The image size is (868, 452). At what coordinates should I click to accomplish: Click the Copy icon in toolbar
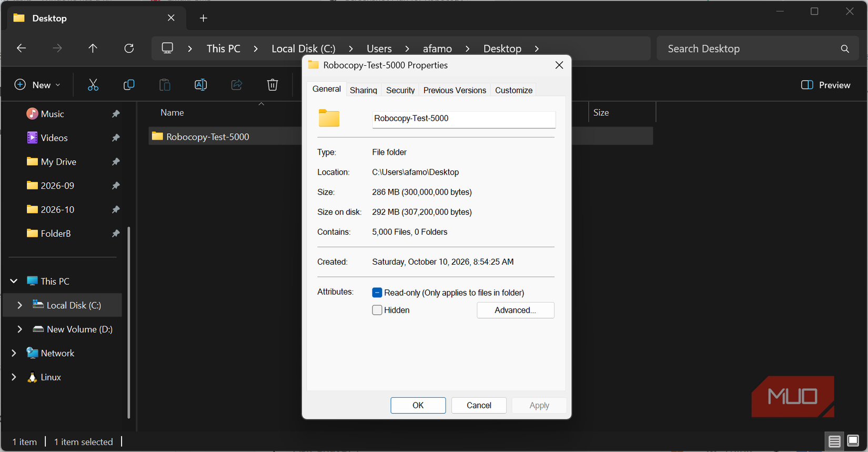pyautogui.click(x=129, y=85)
